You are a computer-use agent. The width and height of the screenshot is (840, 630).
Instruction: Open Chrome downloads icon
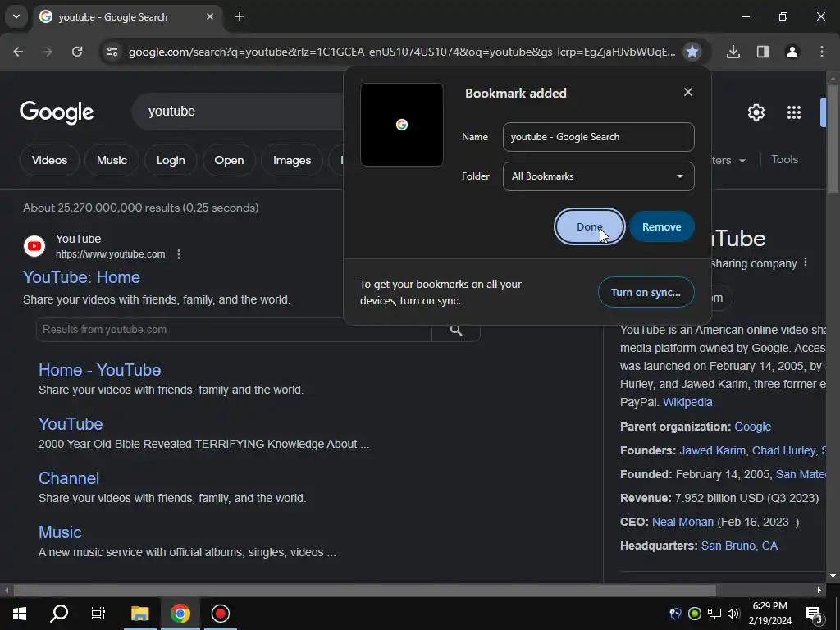[733, 52]
